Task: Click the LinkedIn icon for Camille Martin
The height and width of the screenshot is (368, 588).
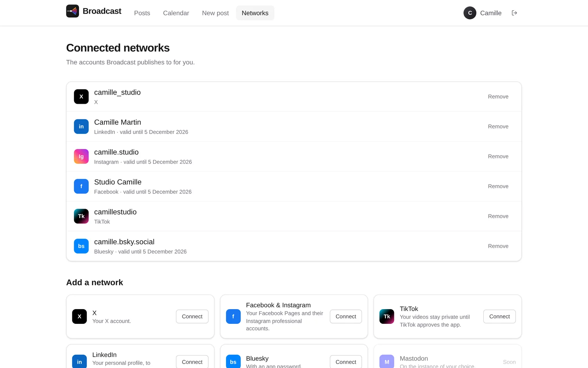Action: click(81, 127)
